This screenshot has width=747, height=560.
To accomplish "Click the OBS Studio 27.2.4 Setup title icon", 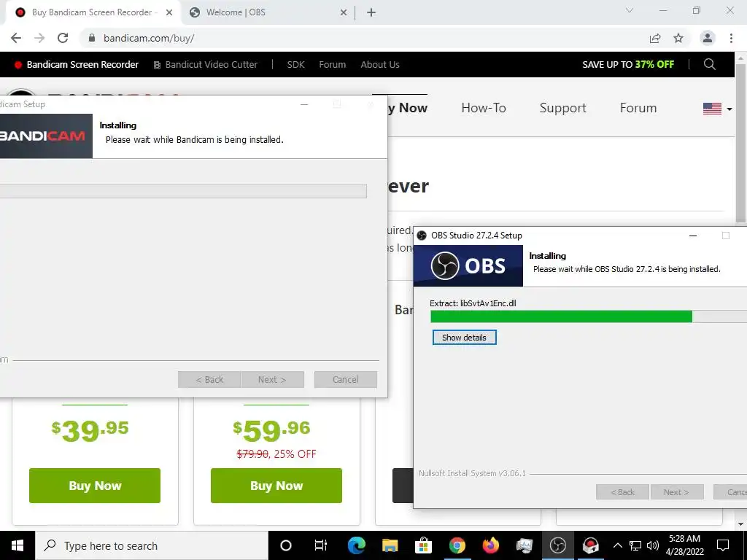I will pos(422,236).
